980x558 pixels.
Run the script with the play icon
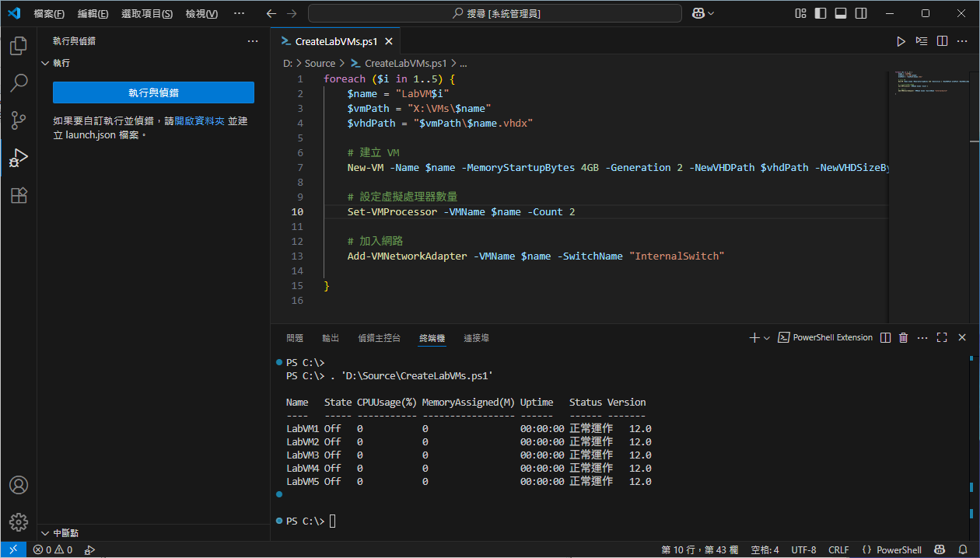pyautogui.click(x=901, y=41)
